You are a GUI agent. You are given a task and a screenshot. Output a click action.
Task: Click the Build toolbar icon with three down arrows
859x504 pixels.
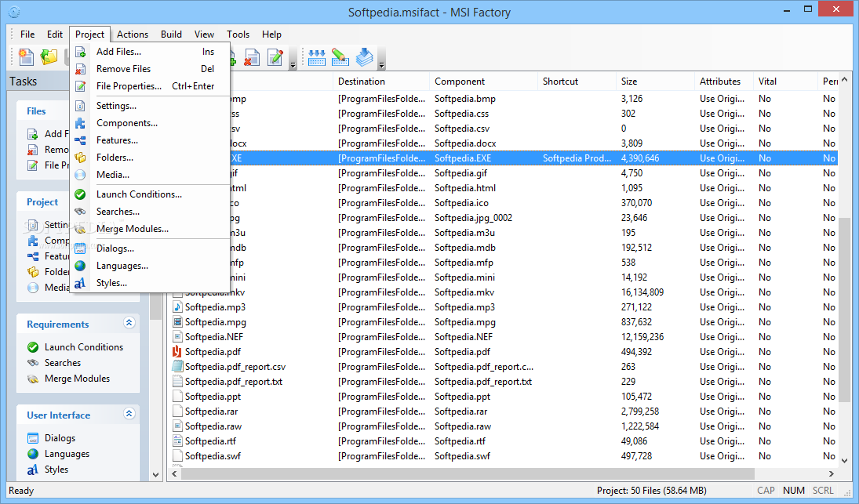tap(317, 57)
